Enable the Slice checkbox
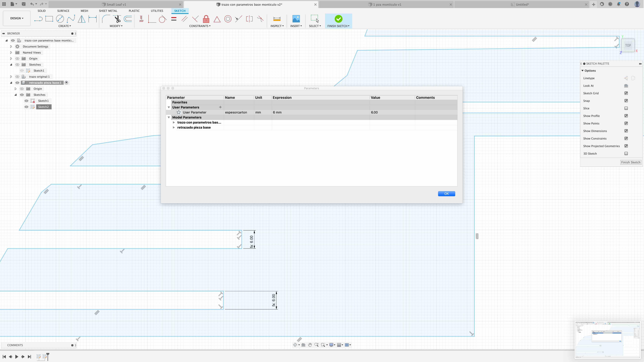 coord(626,108)
